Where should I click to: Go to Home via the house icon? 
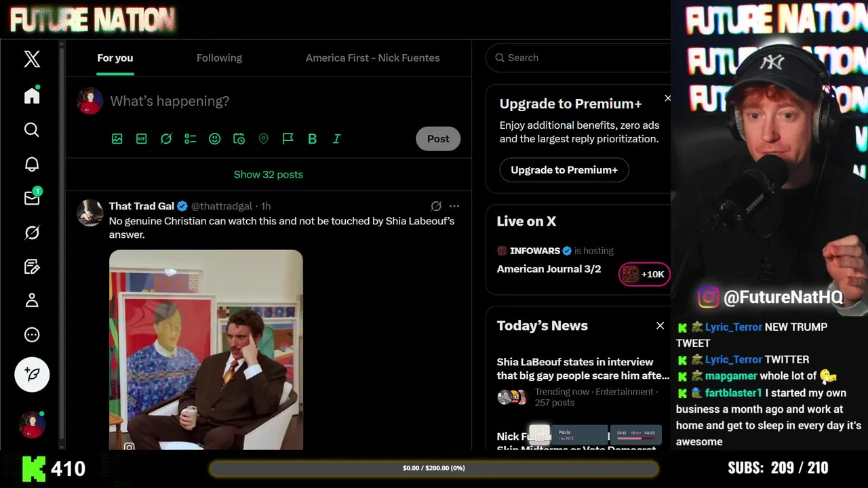[32, 96]
